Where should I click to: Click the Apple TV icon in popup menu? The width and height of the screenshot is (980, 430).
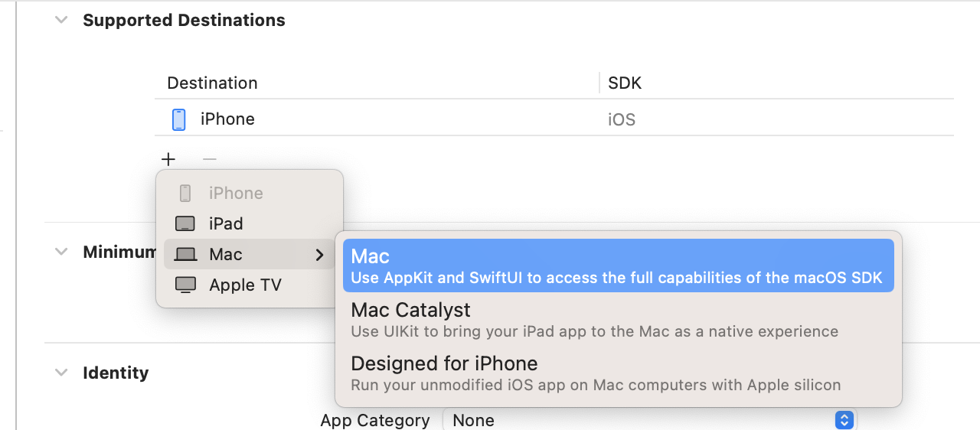point(185,285)
